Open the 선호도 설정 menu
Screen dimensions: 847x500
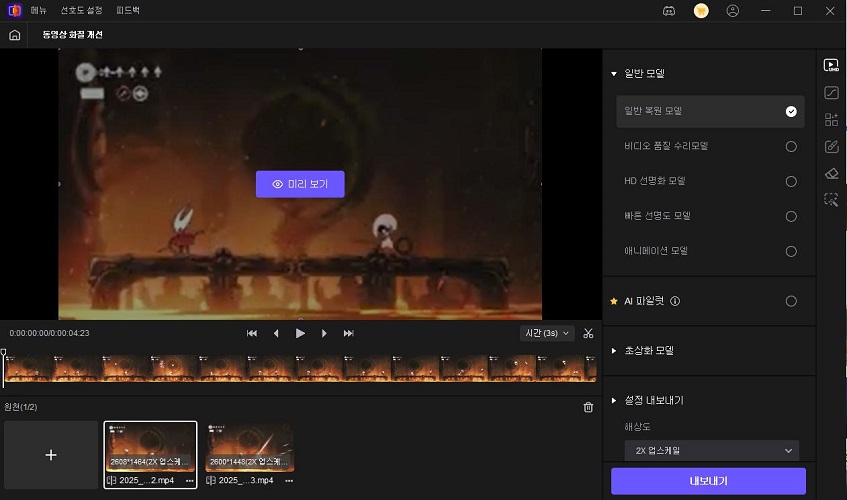[x=80, y=11]
